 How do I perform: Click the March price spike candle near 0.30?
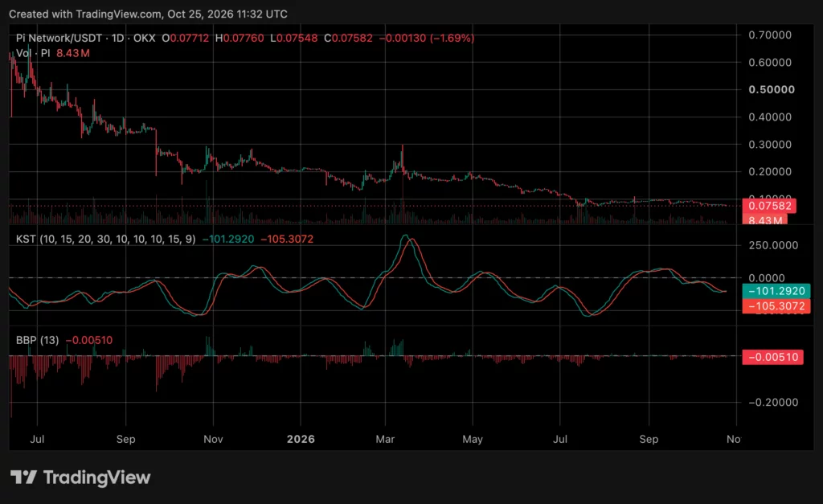[x=403, y=160]
